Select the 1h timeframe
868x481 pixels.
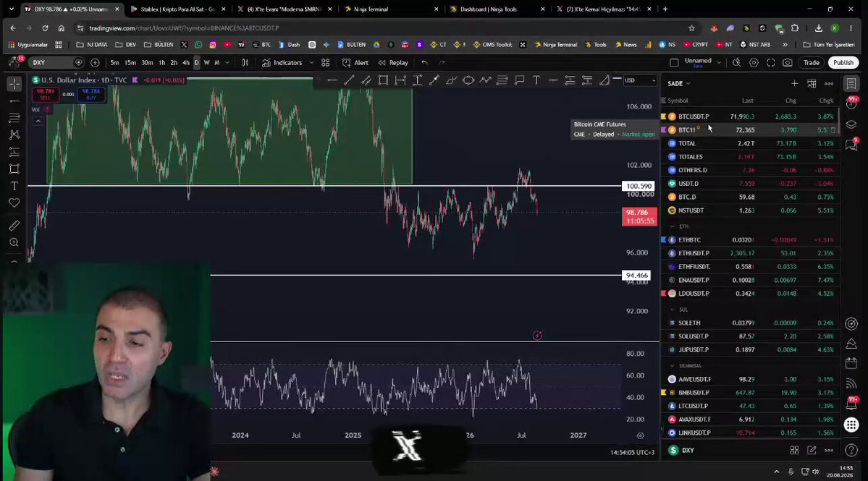[x=161, y=62]
